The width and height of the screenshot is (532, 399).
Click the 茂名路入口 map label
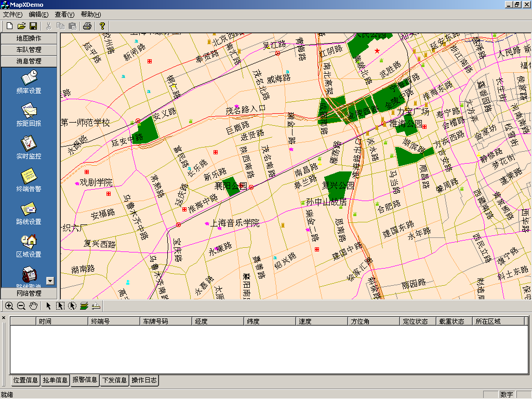[246, 110]
